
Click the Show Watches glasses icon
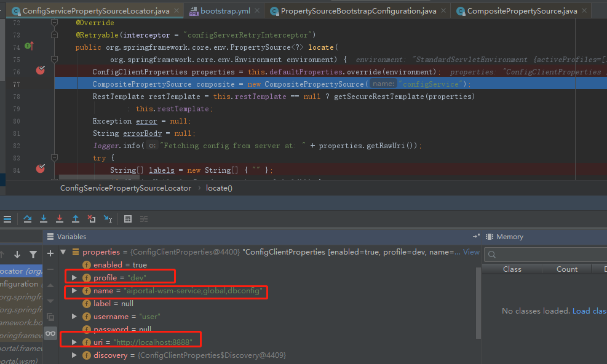pos(50,333)
